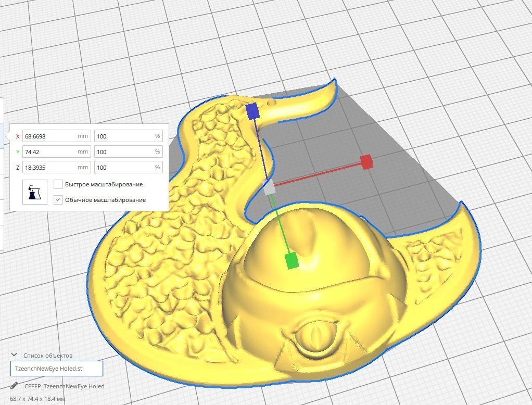
Task: Click the X scale percent field
Action: tap(128, 136)
